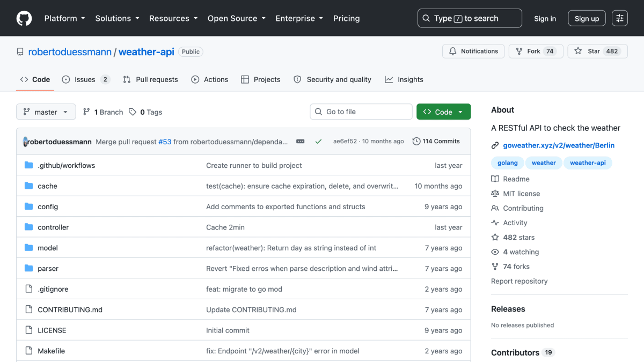
Task: Click the Sign up button
Action: coord(587,19)
